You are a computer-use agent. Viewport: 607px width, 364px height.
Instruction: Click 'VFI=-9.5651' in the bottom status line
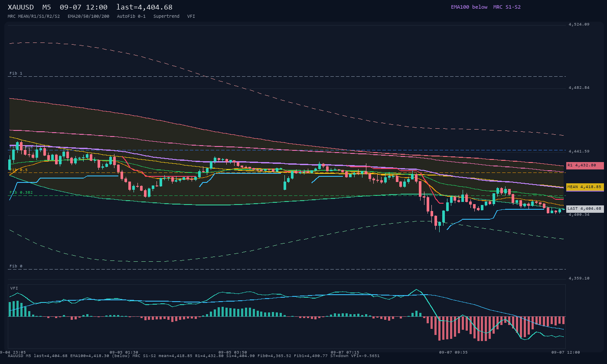(x=366, y=356)
